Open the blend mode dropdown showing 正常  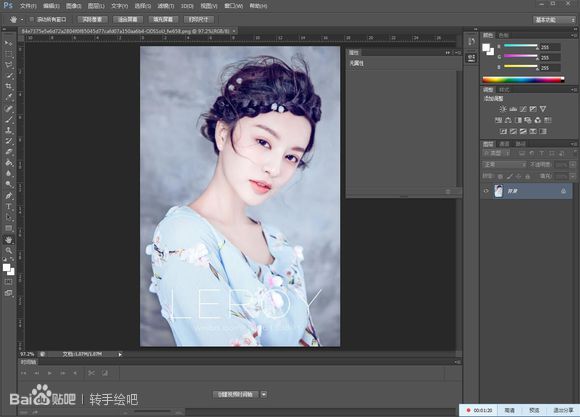[x=504, y=164]
